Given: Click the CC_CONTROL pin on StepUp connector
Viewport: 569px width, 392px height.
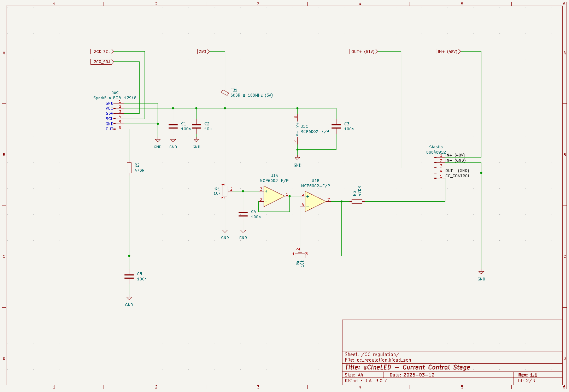Looking at the screenshot, I should point(457,176).
